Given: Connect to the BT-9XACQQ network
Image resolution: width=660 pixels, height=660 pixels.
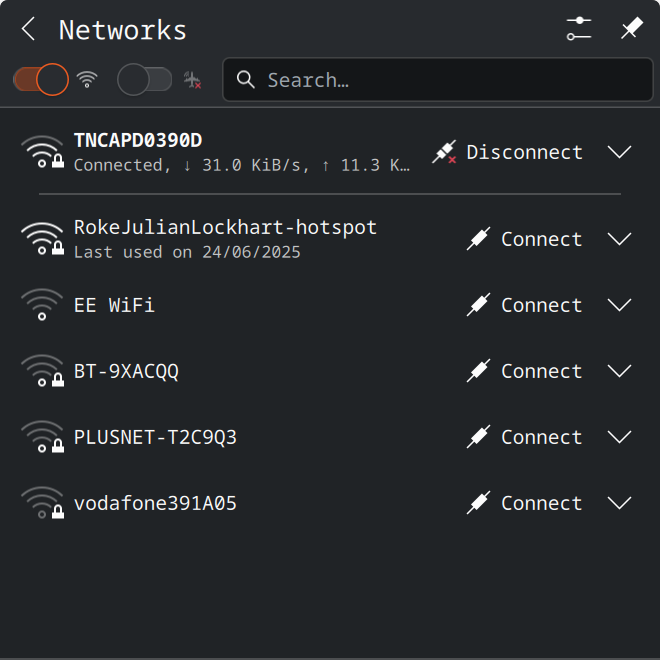Looking at the screenshot, I should [x=525, y=371].
